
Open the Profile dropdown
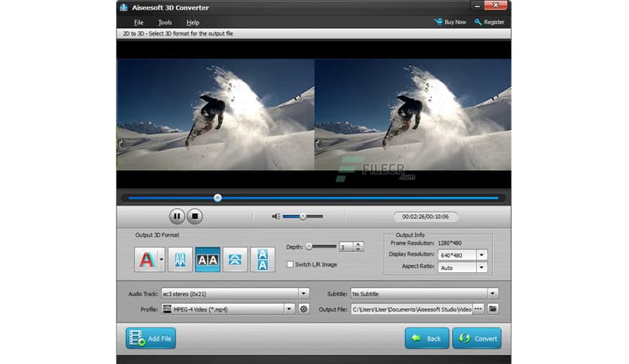[x=289, y=309]
